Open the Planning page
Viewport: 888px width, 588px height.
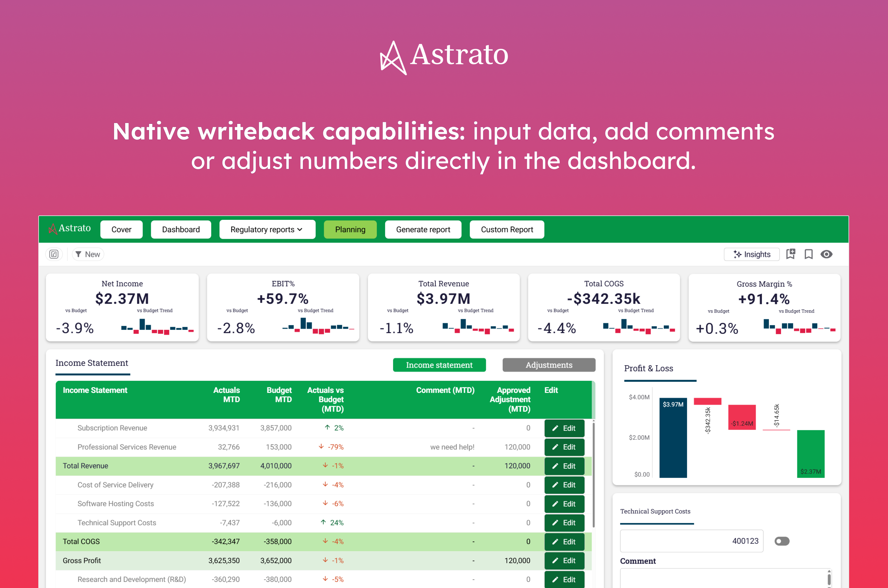(350, 230)
